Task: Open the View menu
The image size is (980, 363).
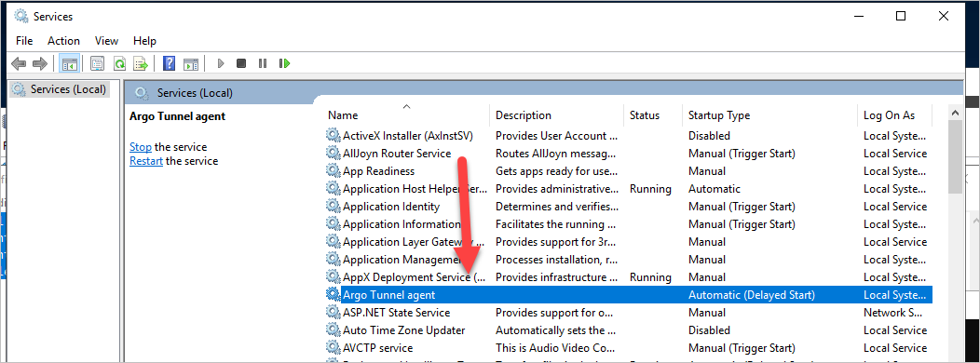Action: coord(106,41)
